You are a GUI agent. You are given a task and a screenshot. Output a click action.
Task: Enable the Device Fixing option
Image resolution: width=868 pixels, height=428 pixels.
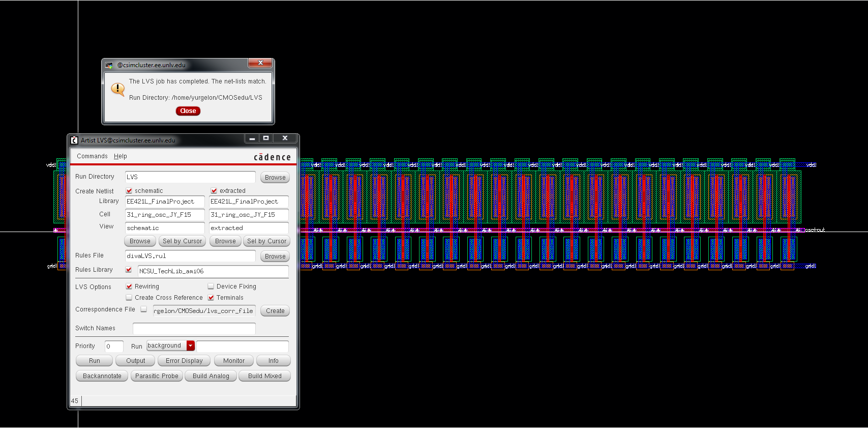click(x=211, y=287)
